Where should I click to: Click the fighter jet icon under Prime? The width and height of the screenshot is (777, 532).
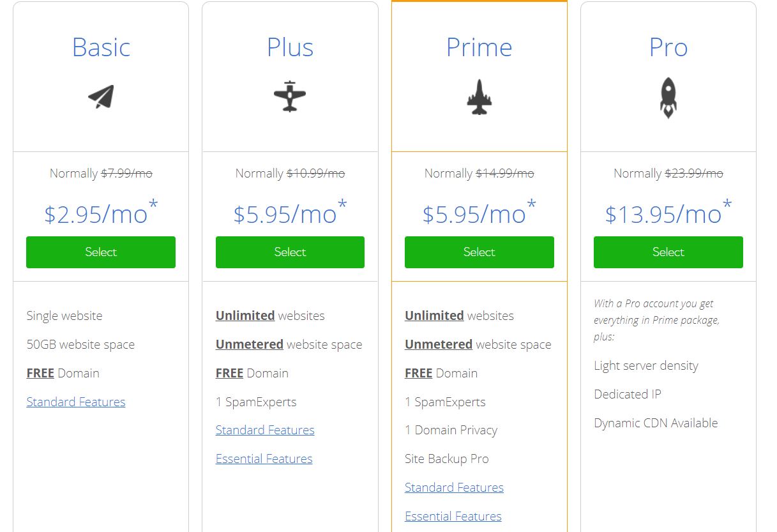pos(479,98)
